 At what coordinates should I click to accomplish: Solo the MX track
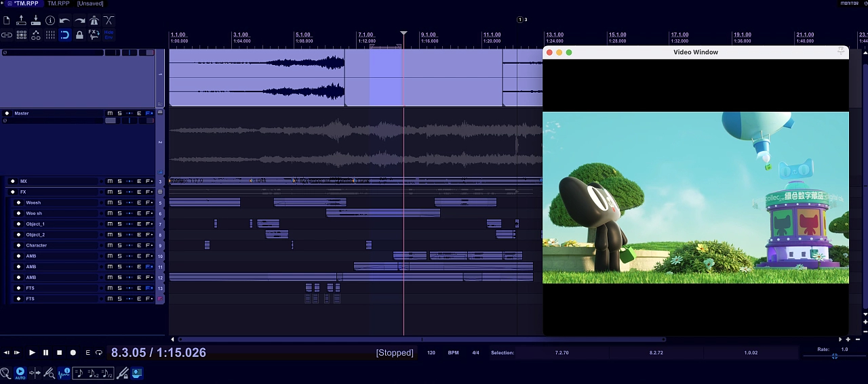click(x=119, y=182)
